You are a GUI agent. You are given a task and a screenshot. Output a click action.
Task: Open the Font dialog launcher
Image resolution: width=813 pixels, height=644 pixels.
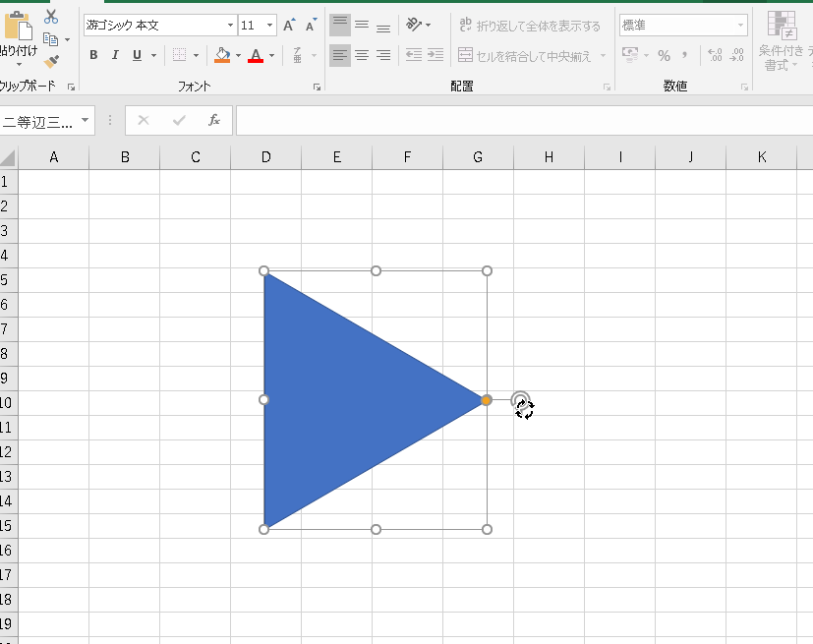click(x=317, y=88)
